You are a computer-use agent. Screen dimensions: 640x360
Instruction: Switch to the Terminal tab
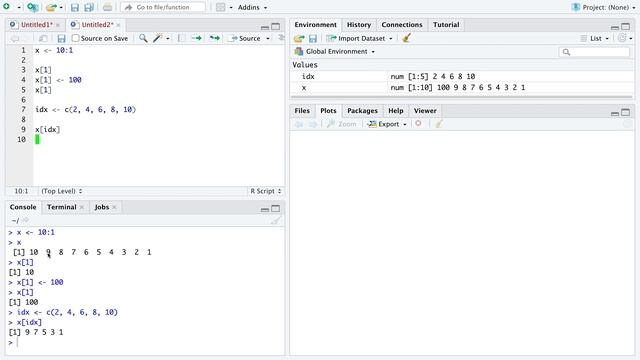click(61, 207)
